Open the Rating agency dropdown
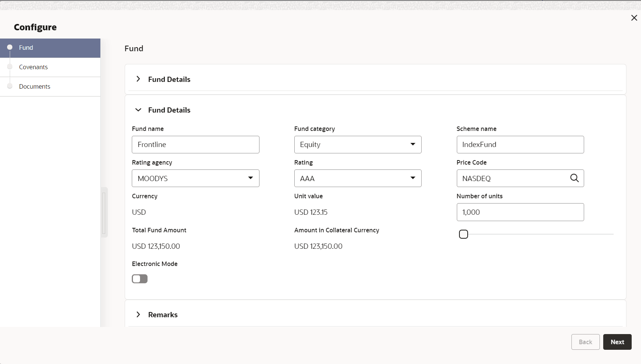This screenshot has width=641, height=364. tap(195, 178)
